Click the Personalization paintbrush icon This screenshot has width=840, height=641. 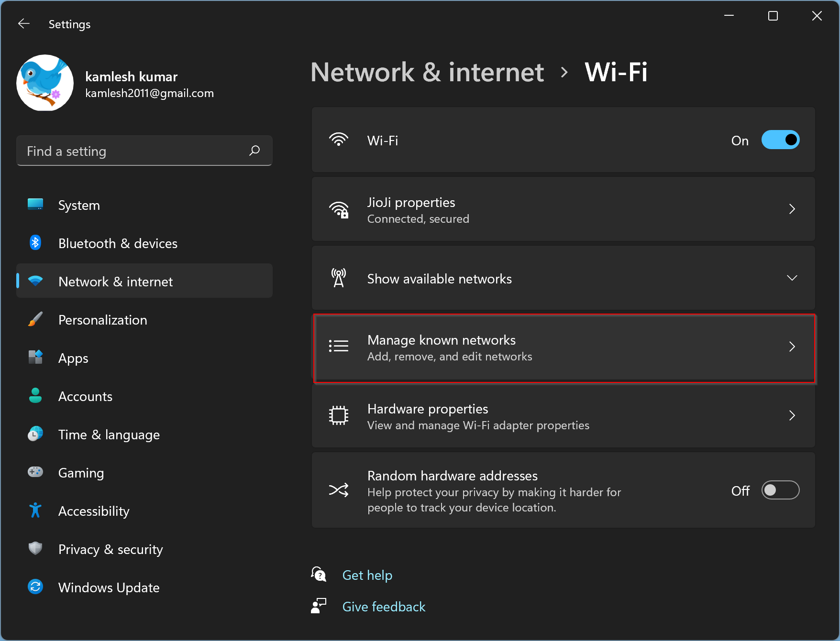tap(35, 319)
